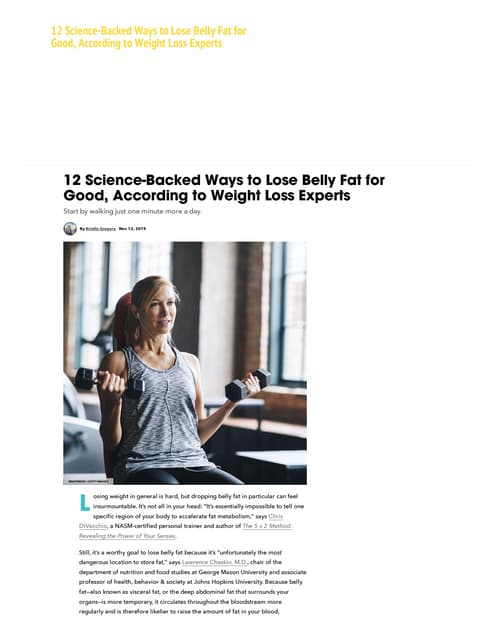Click the woman lifting dumbbells photo
Screen dimensions: 495x640
(x=185, y=363)
